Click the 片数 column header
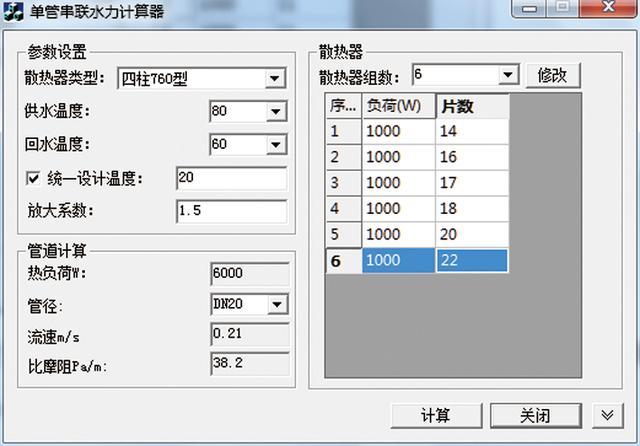The image size is (640, 446). click(x=472, y=106)
